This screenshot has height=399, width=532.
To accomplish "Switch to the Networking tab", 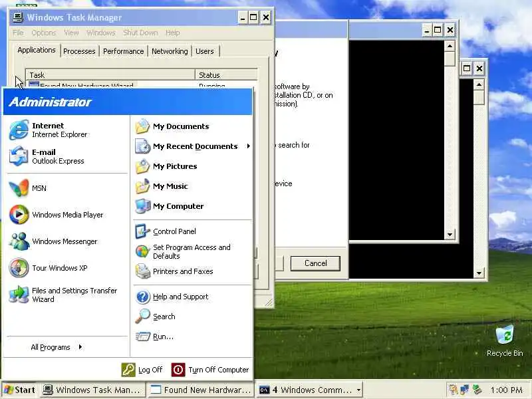I will [170, 51].
